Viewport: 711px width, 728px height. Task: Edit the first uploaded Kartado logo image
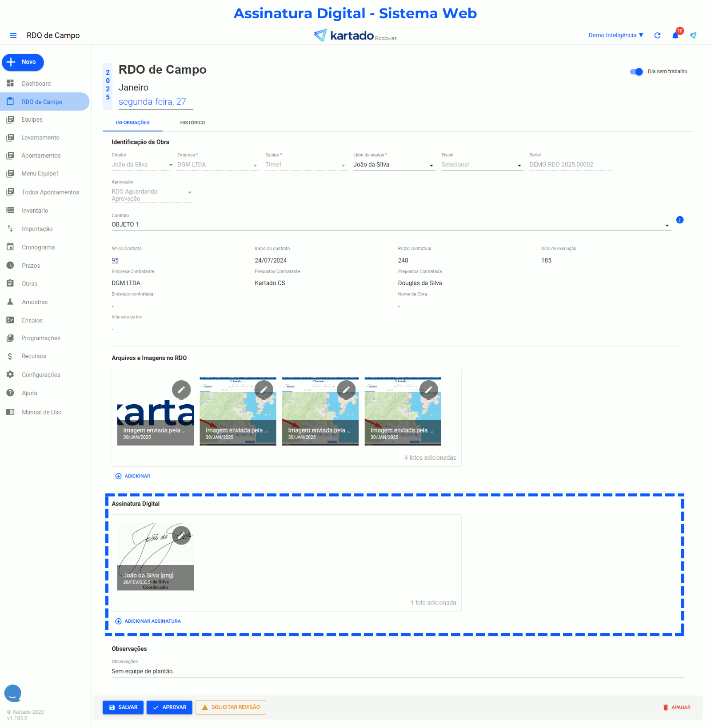pos(181,390)
